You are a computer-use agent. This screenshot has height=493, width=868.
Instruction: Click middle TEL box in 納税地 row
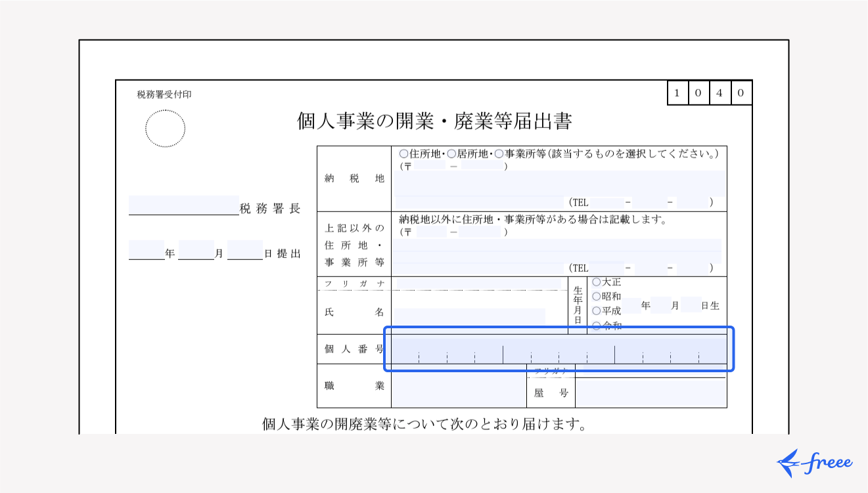[649, 202]
